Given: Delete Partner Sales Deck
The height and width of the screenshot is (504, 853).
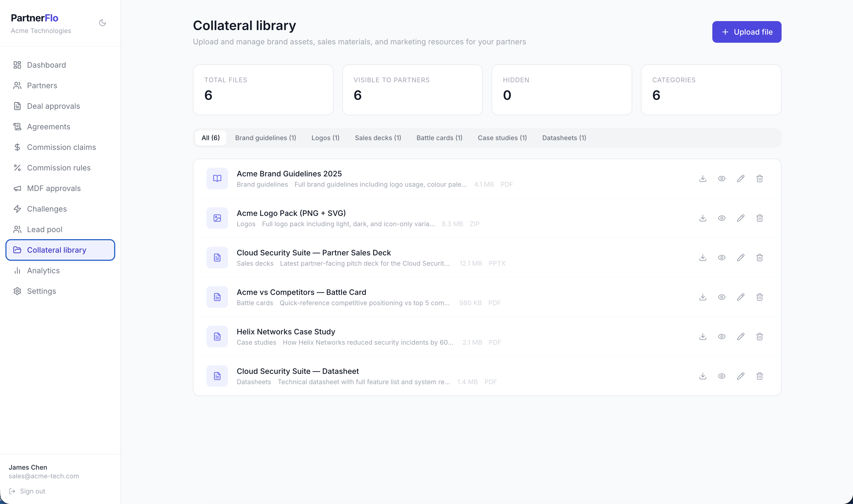Looking at the screenshot, I should (x=760, y=258).
